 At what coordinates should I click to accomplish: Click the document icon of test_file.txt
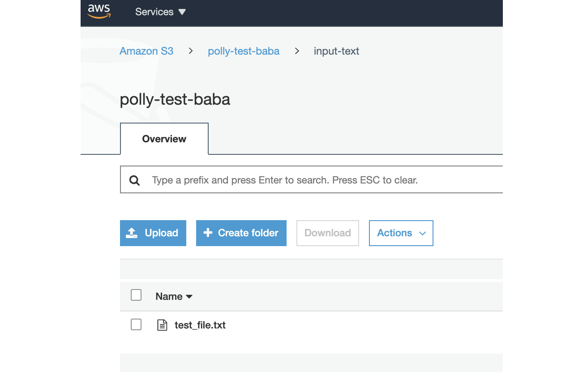tap(162, 325)
